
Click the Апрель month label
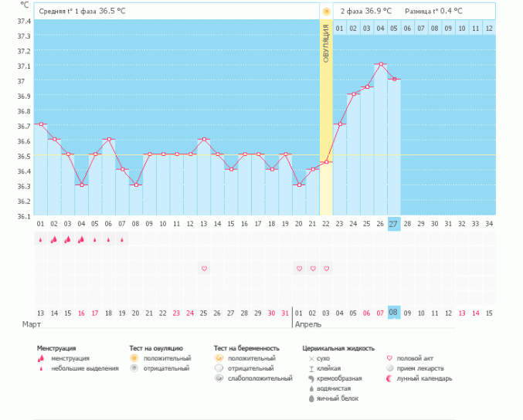point(308,324)
